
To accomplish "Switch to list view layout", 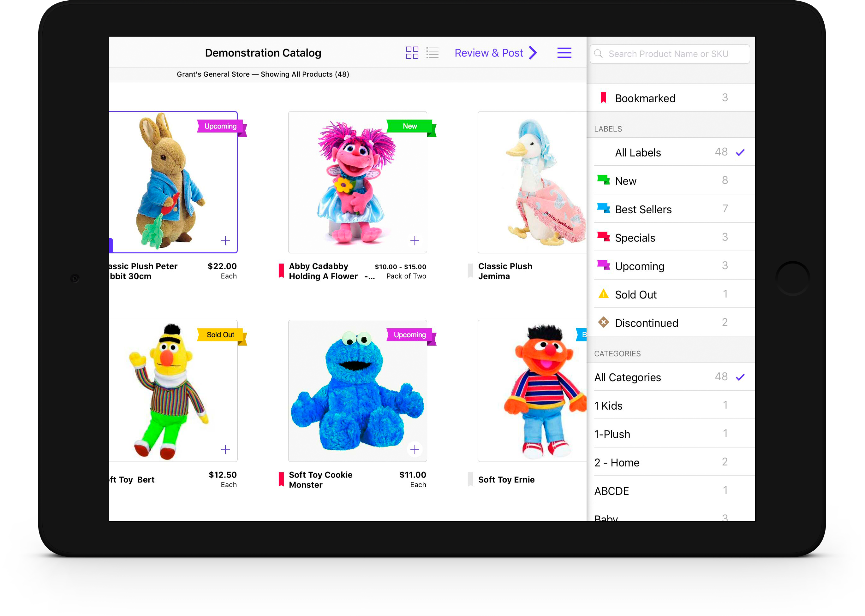I will (432, 53).
